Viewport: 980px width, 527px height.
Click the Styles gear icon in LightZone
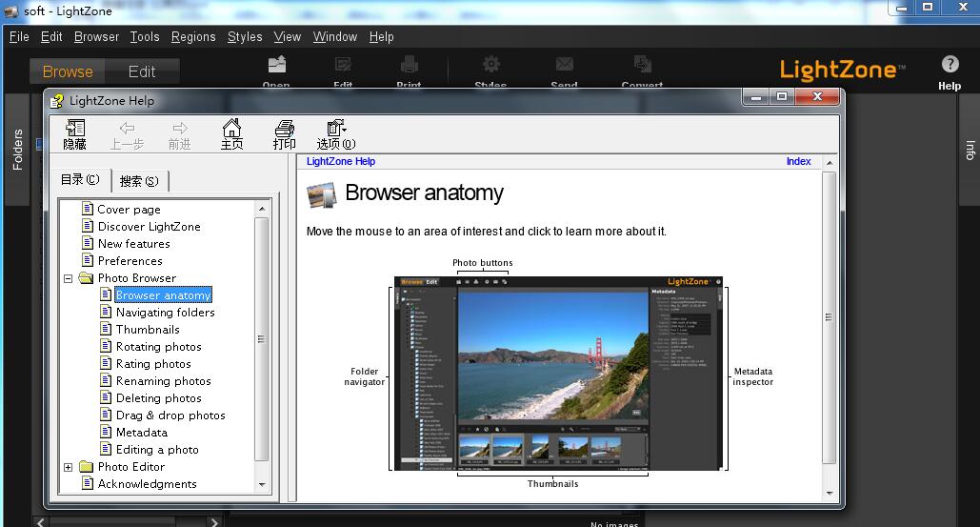pyautogui.click(x=491, y=65)
